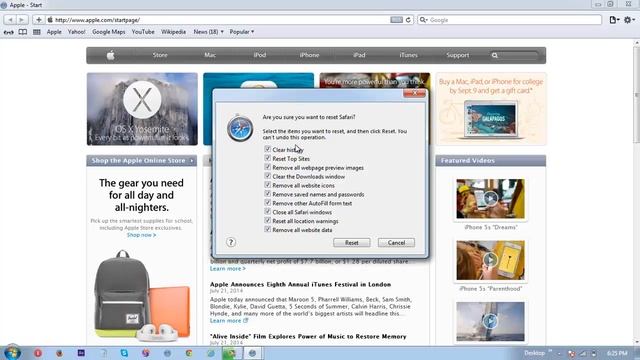
Task: Follow the Shop now link
Action: click(141, 235)
